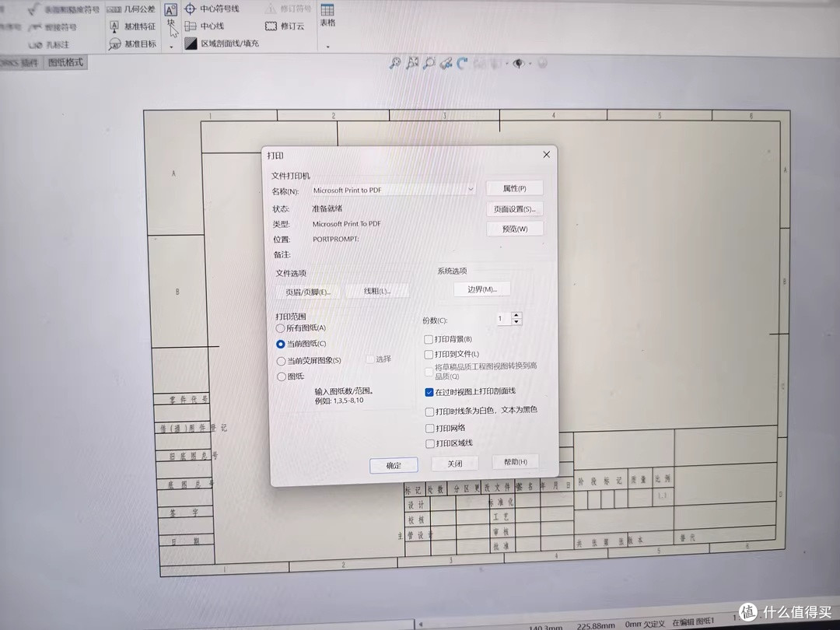Open printer 属性(P) properties

514,188
